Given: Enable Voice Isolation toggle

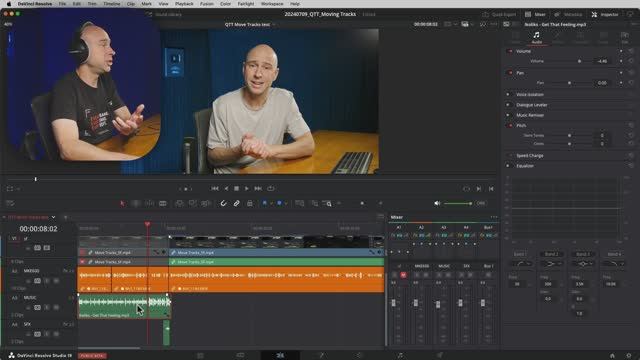Looking at the screenshot, I should [x=508, y=94].
